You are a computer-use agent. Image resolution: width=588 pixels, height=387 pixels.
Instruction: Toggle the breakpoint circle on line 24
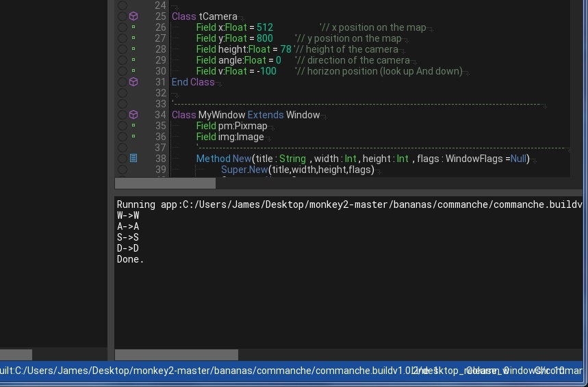(122, 5)
